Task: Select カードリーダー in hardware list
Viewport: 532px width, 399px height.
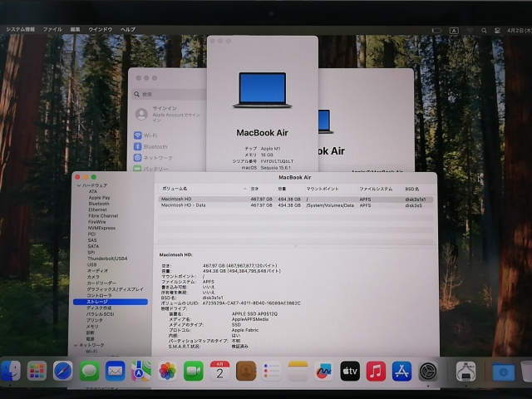Action: [x=101, y=283]
